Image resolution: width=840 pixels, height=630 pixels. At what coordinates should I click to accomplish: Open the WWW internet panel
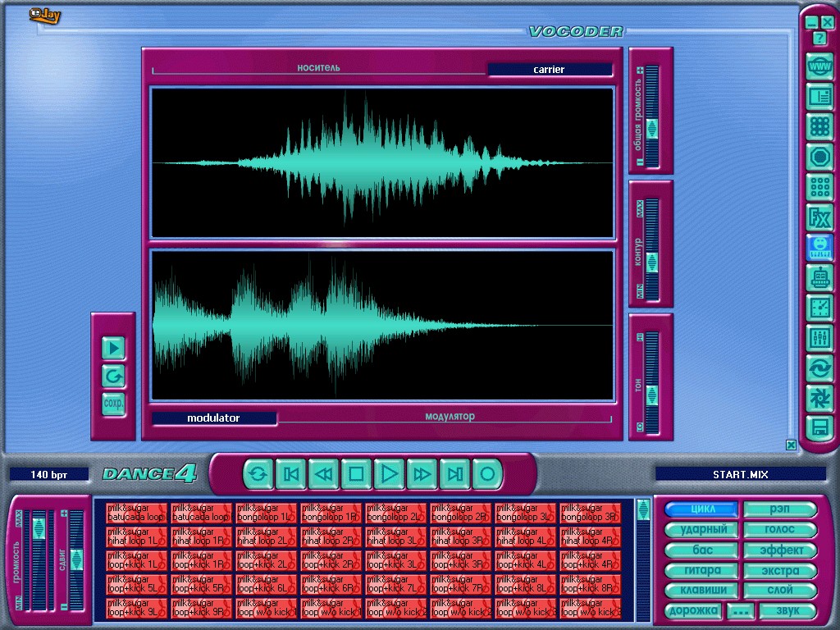click(x=819, y=66)
